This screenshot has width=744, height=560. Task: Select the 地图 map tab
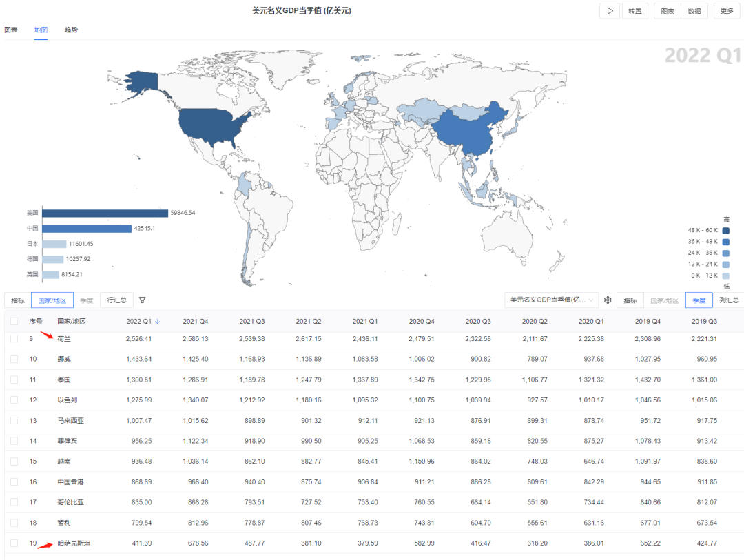click(x=41, y=30)
